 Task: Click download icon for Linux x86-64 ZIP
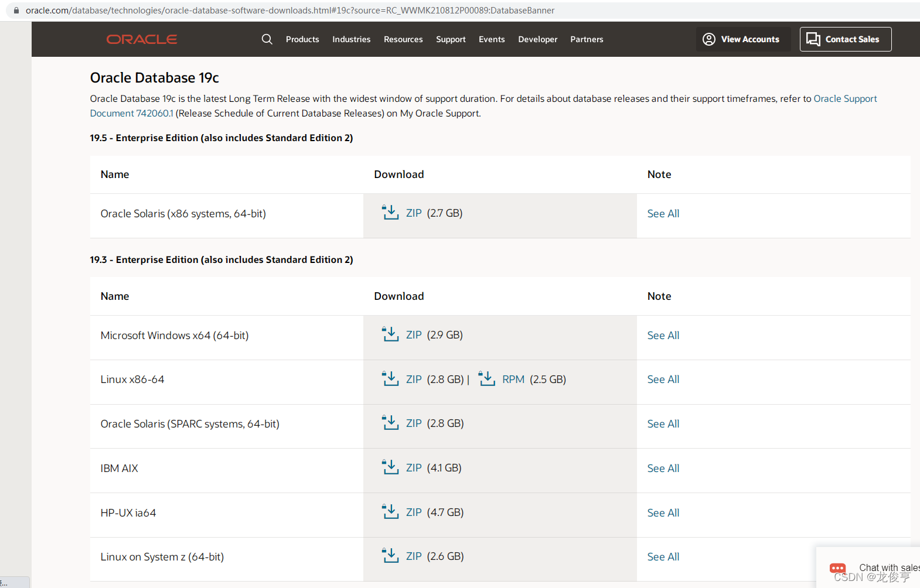(x=390, y=379)
